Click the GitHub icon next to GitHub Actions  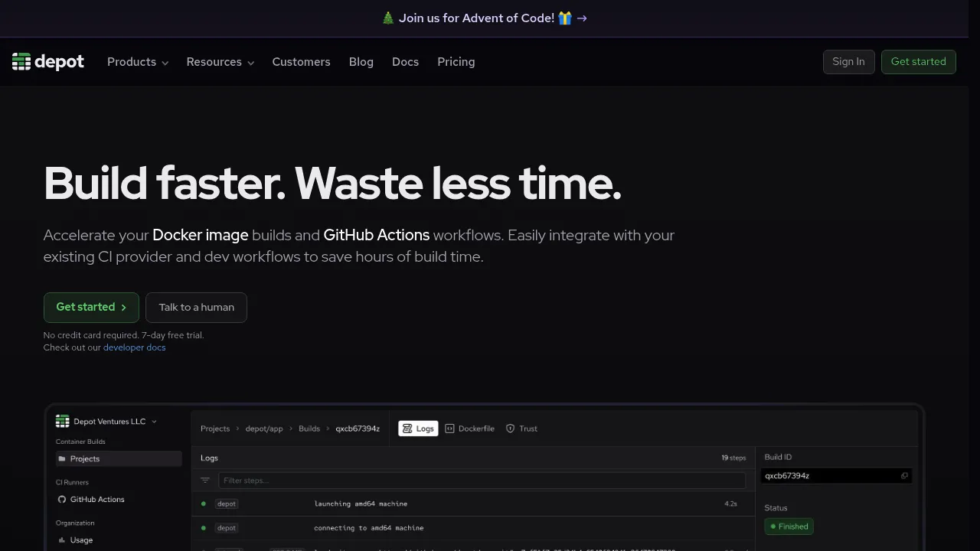62,500
